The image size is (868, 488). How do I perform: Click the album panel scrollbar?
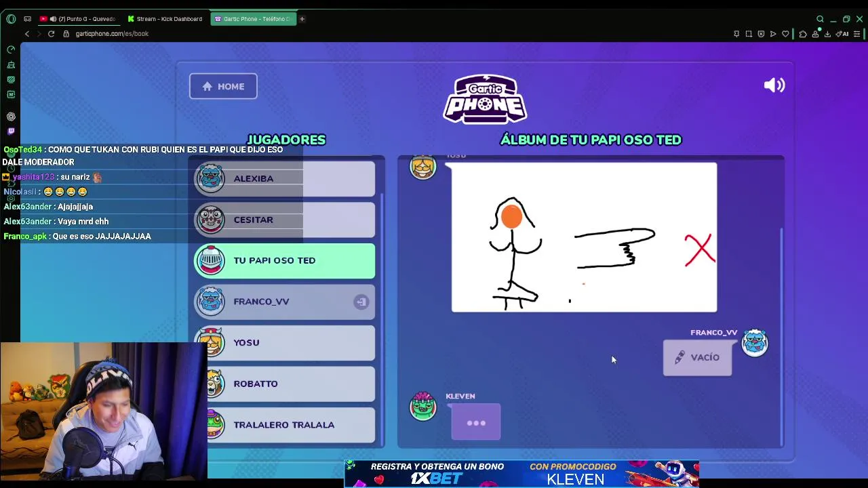pos(782,335)
